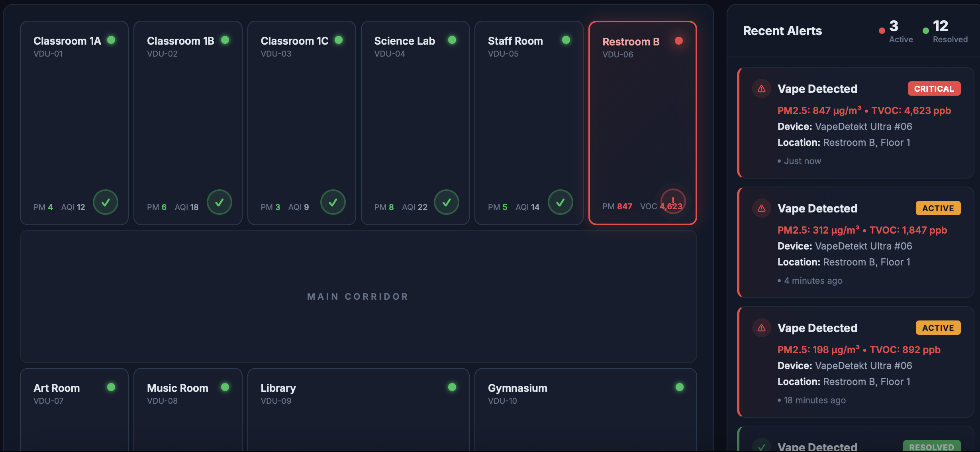Open the Restroom B VDU-06 room card
The image size is (980, 452).
click(643, 120)
